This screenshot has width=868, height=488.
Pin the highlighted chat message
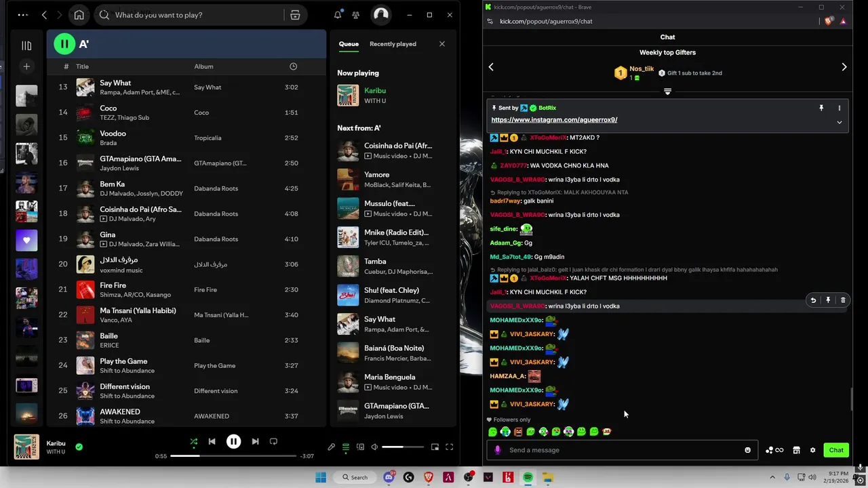(828, 300)
